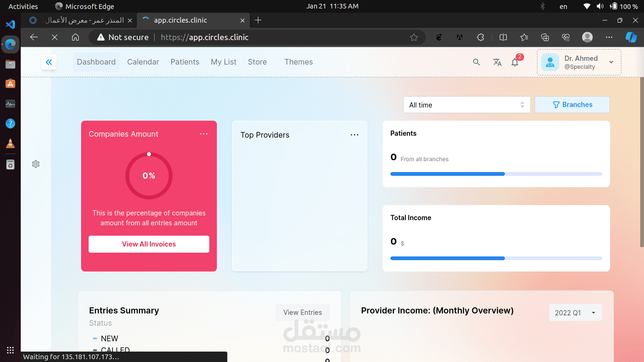Click the Microsoft Edge app menu label
The image size is (644, 362).
85,7
